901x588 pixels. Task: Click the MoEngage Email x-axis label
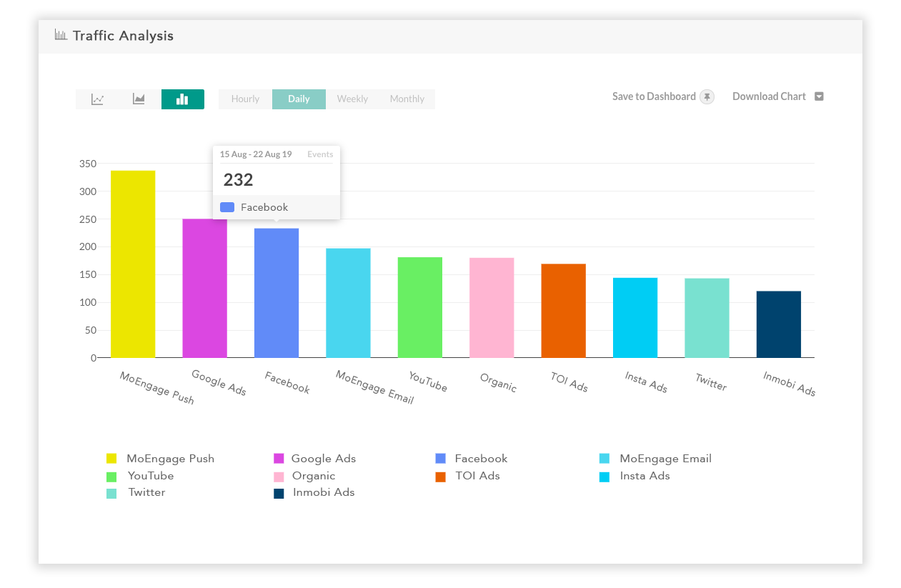(x=374, y=387)
